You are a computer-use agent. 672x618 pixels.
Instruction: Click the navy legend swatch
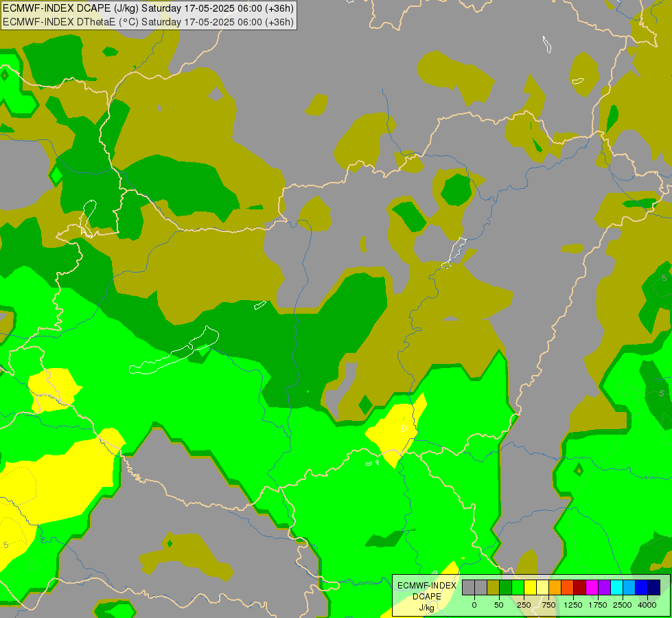pos(654,587)
